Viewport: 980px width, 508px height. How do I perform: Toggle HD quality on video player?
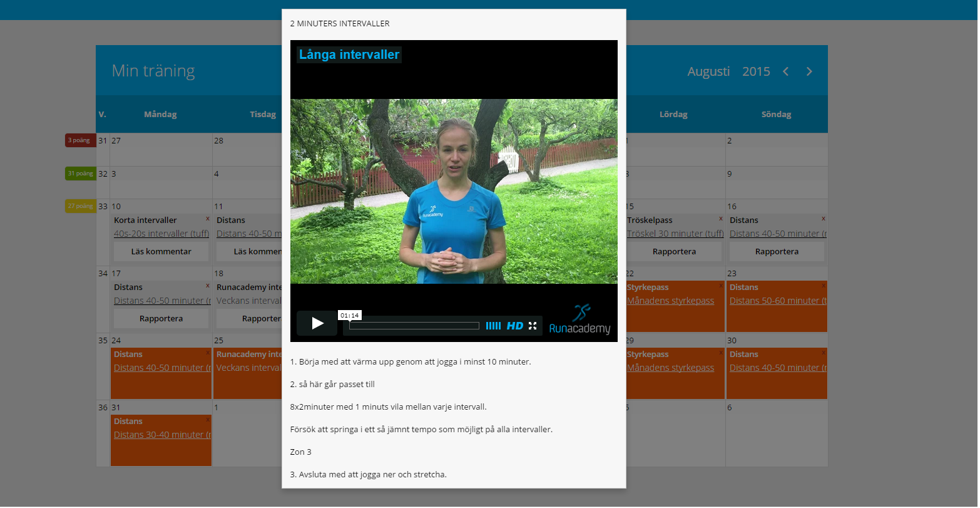(x=515, y=326)
